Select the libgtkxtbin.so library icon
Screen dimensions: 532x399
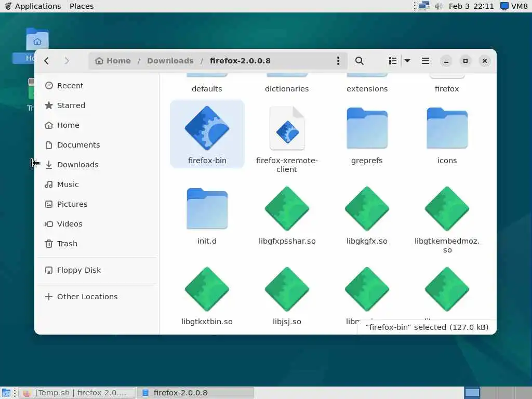tap(207, 289)
